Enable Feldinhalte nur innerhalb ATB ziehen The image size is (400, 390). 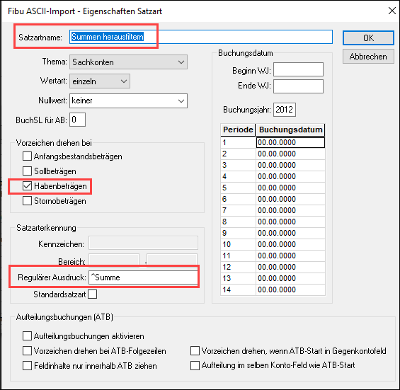click(x=27, y=366)
